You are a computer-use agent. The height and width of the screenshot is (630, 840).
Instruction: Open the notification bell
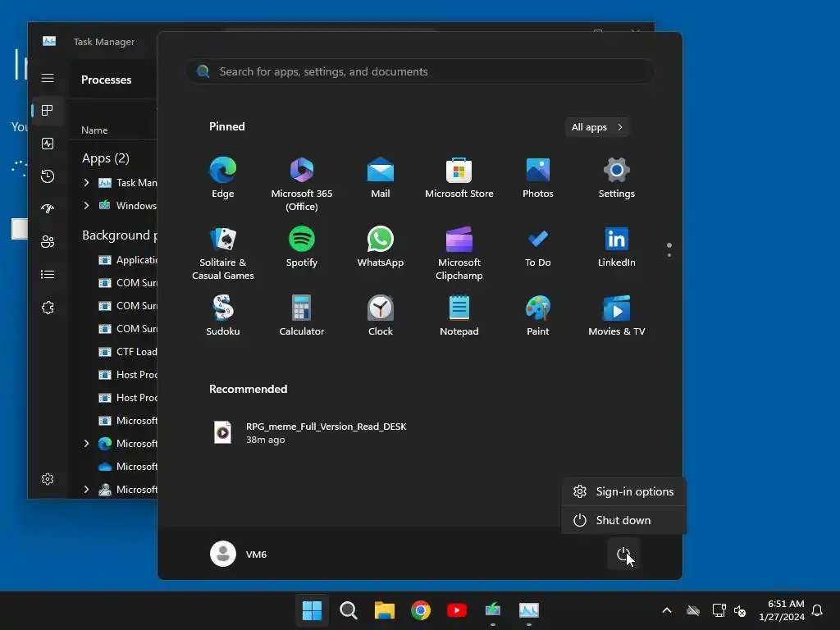(818, 610)
